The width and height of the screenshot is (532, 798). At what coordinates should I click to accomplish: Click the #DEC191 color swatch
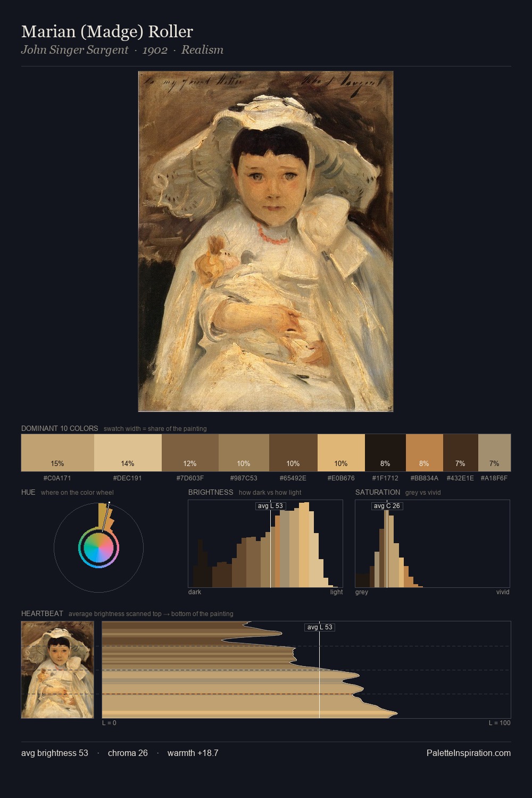pyautogui.click(x=128, y=453)
